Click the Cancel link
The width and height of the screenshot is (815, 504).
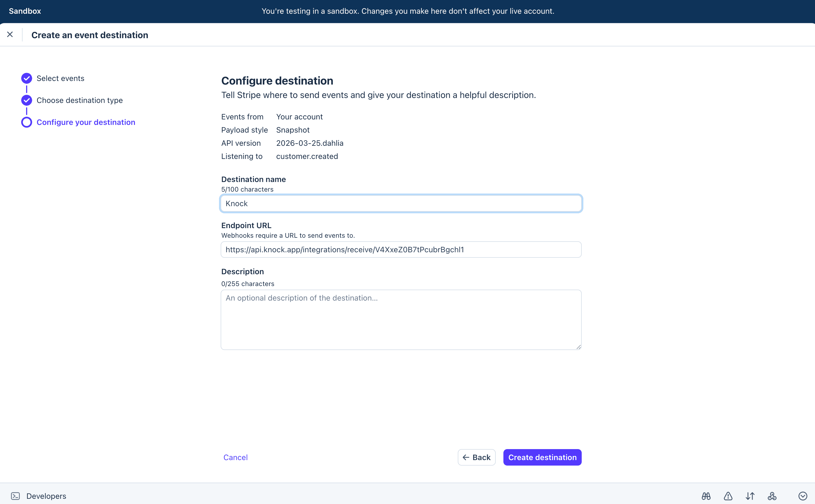(x=235, y=457)
